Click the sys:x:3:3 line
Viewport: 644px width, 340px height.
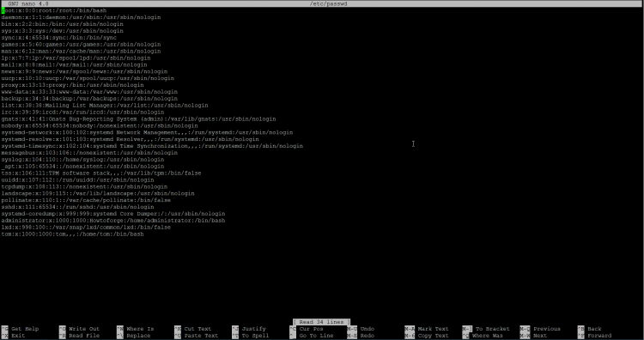point(63,31)
